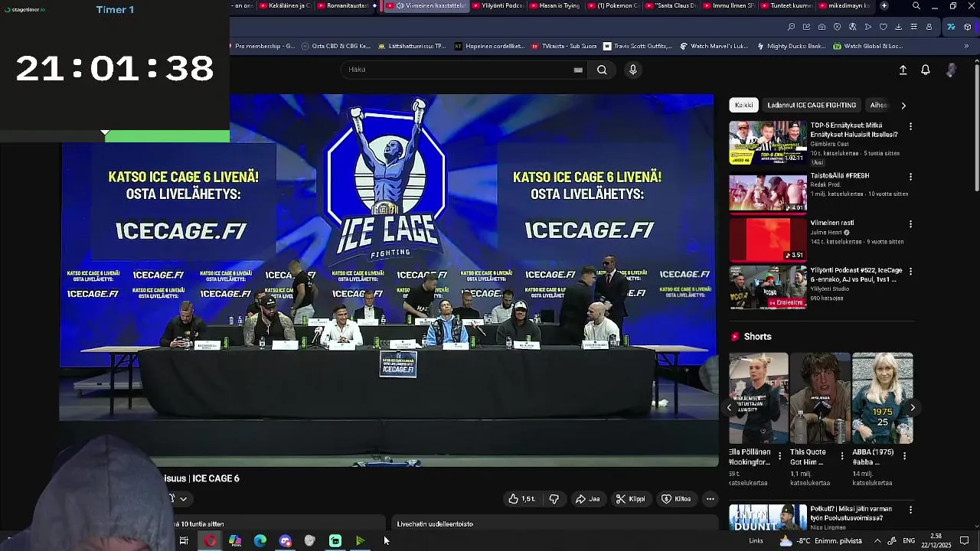Open the YouTube account avatar menu

951,70
